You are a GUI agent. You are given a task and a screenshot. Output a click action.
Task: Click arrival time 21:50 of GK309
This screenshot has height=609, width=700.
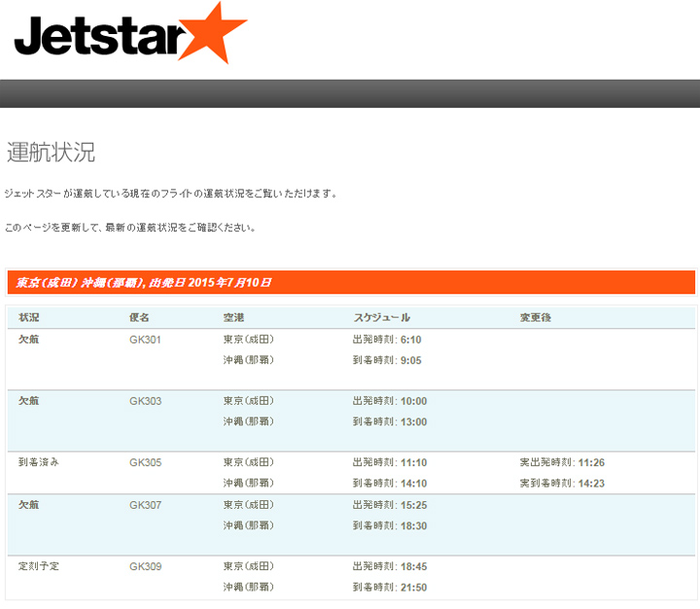414,587
